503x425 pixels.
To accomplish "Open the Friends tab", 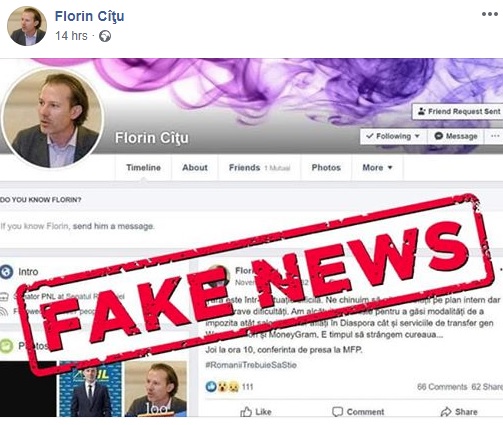I will click(x=259, y=168).
